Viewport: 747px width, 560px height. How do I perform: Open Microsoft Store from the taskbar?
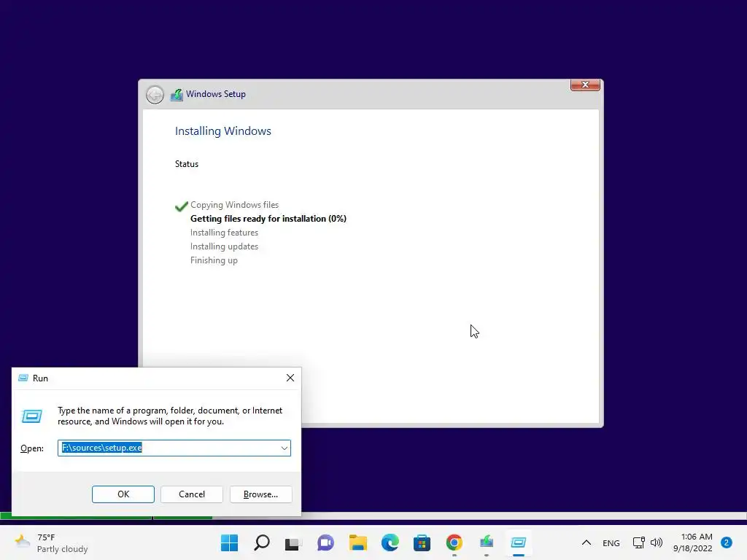(x=422, y=542)
